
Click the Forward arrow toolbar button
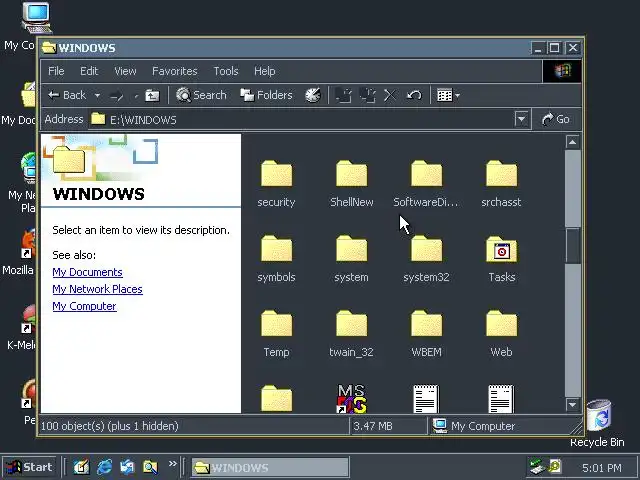117,96
